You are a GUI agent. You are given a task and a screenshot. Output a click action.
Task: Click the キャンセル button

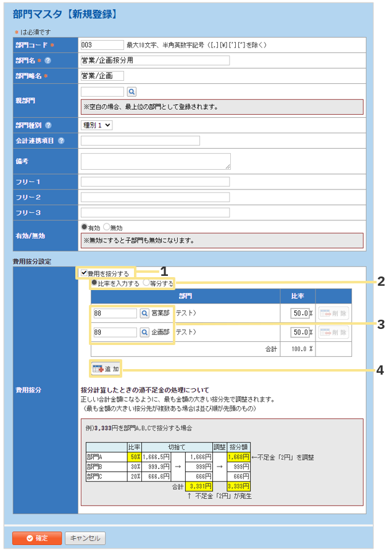coord(85,538)
